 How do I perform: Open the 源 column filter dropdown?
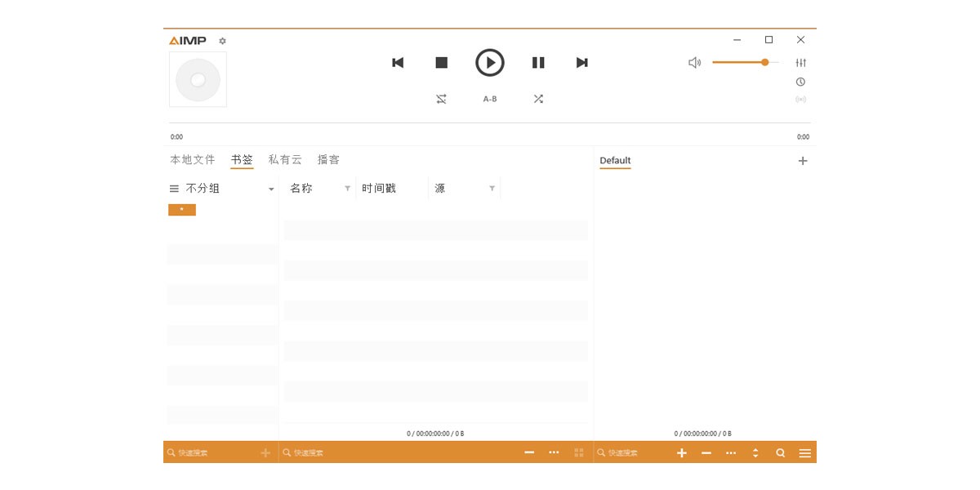[492, 188]
